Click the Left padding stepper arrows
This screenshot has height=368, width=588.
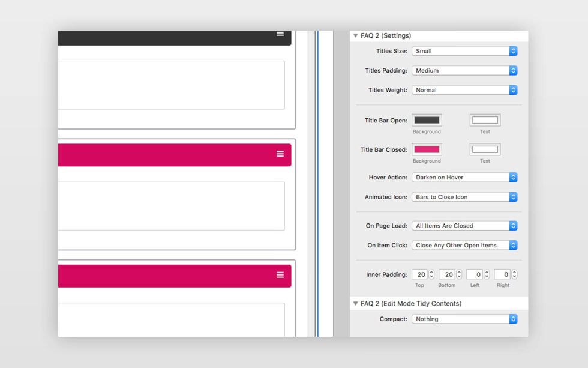[x=487, y=274]
